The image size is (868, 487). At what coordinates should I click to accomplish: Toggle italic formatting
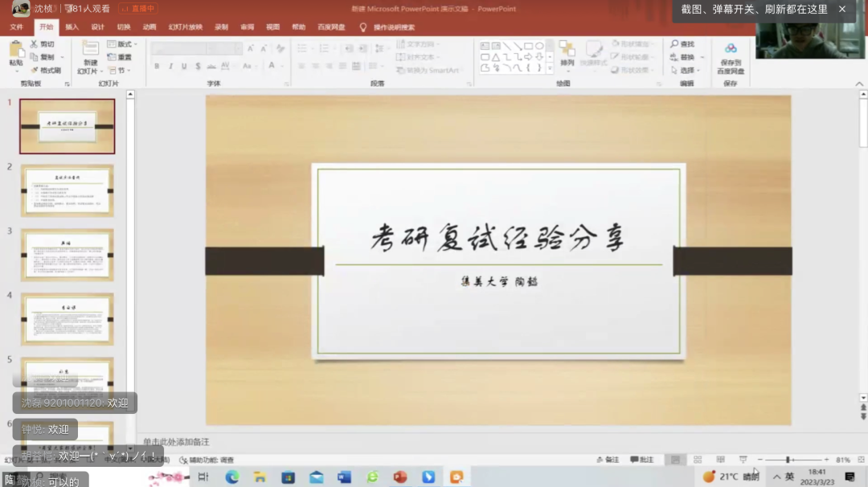point(171,64)
